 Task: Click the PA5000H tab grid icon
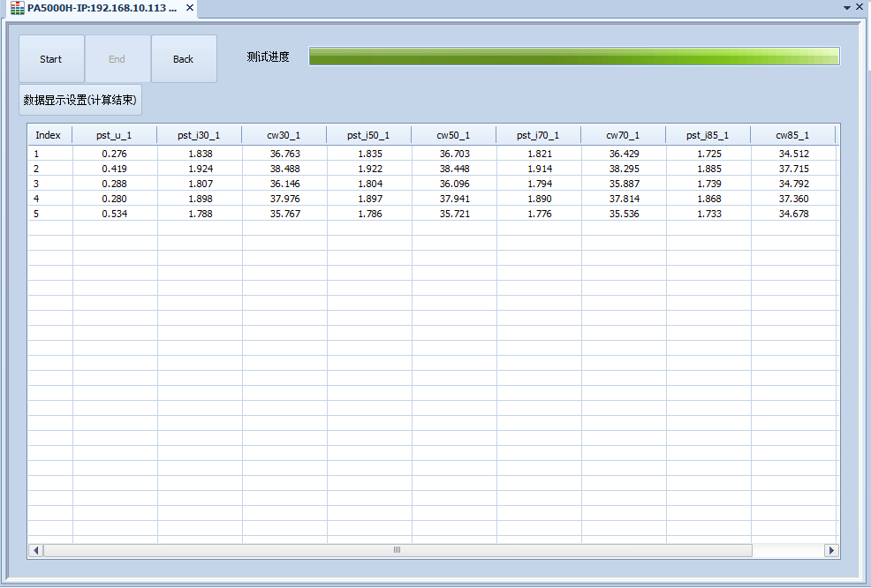tap(17, 8)
